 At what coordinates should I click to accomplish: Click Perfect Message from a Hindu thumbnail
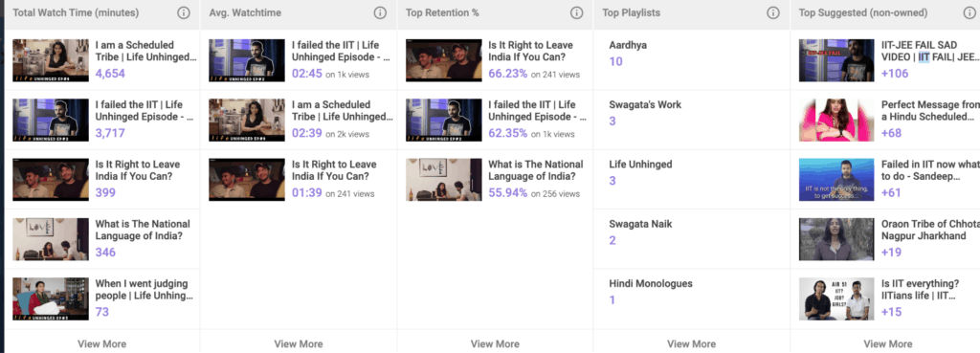point(836,120)
